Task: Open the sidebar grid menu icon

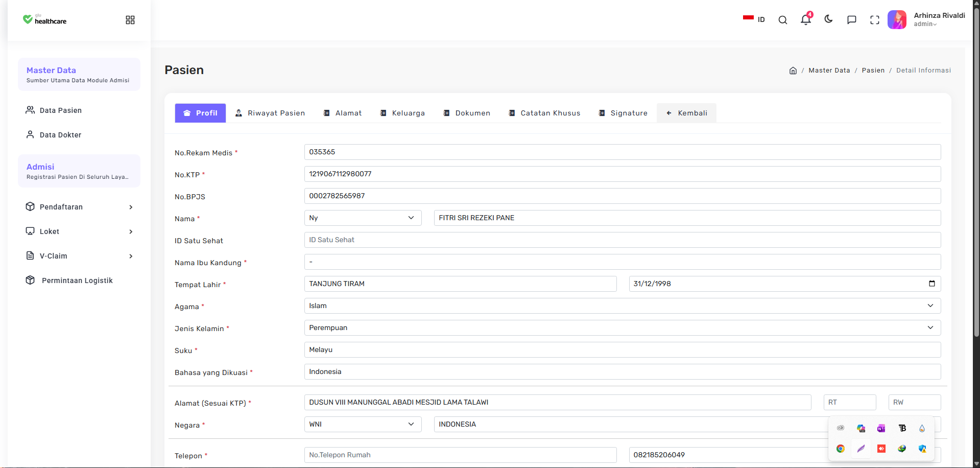Action: (130, 20)
